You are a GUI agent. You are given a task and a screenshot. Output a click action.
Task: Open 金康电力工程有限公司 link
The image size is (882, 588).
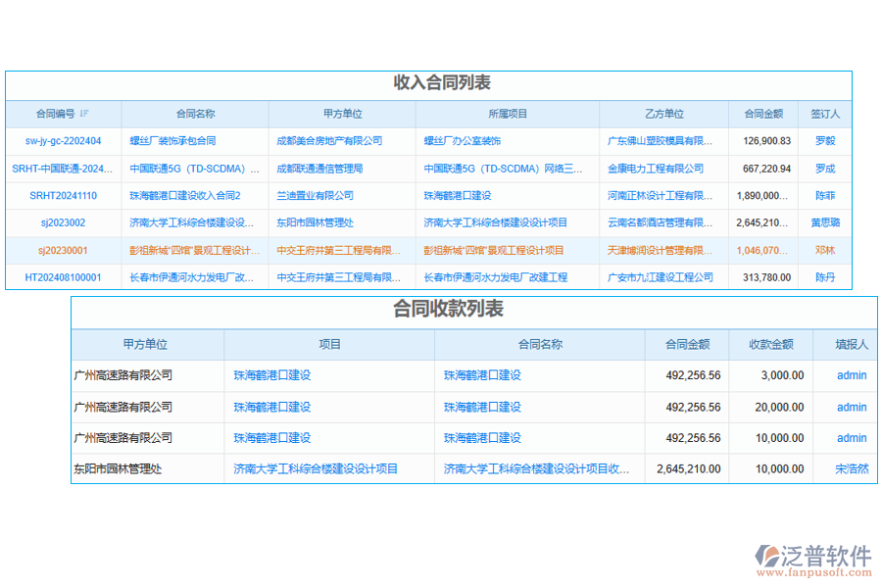pos(658,168)
